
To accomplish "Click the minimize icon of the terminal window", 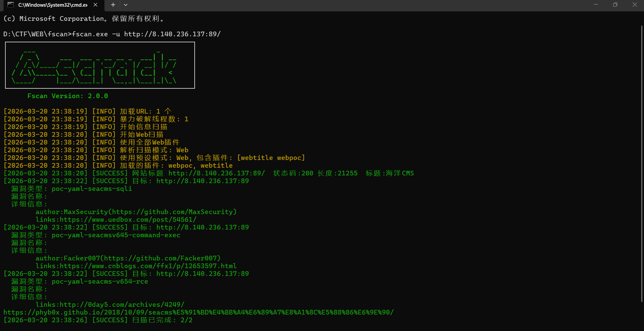I will tap(595, 5).
